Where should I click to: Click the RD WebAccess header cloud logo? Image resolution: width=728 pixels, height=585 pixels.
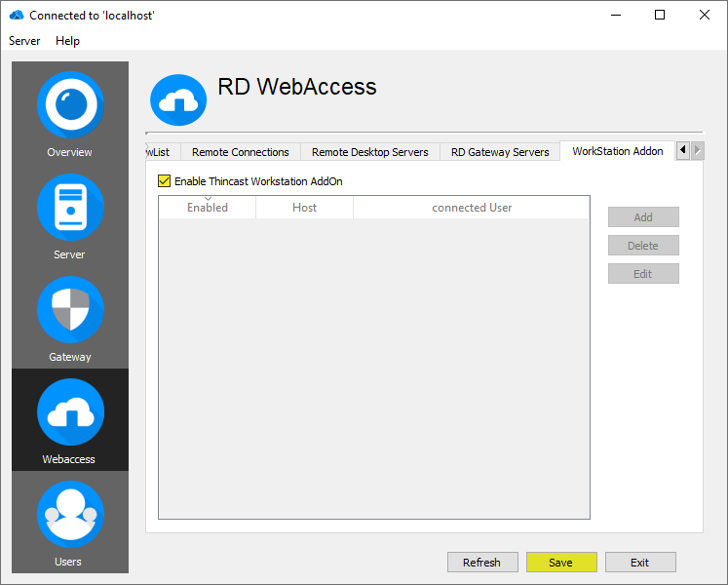click(x=178, y=99)
